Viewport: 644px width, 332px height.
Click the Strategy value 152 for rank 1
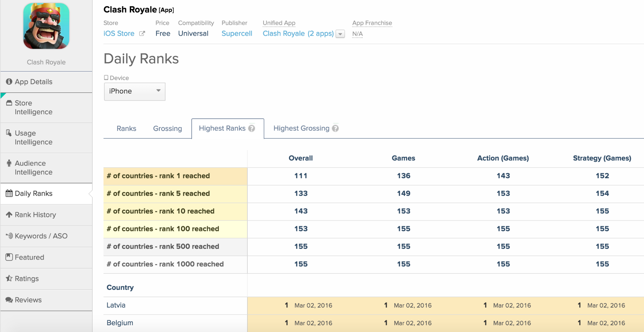(602, 176)
